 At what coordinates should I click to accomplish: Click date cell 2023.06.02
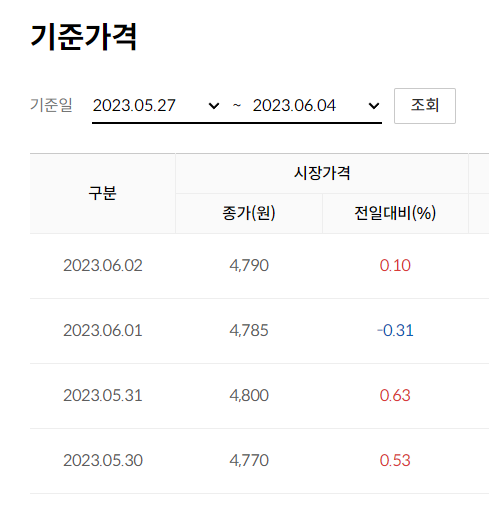coord(103,266)
